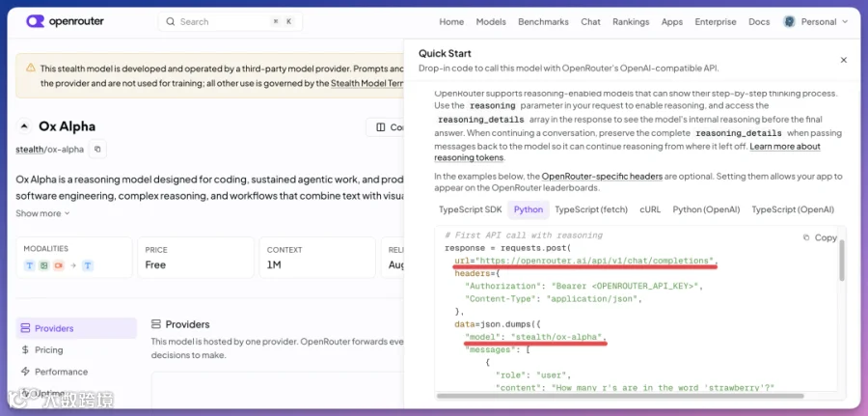Click the Ox Alpha model avatar icon
868x416 pixels.
(x=24, y=126)
